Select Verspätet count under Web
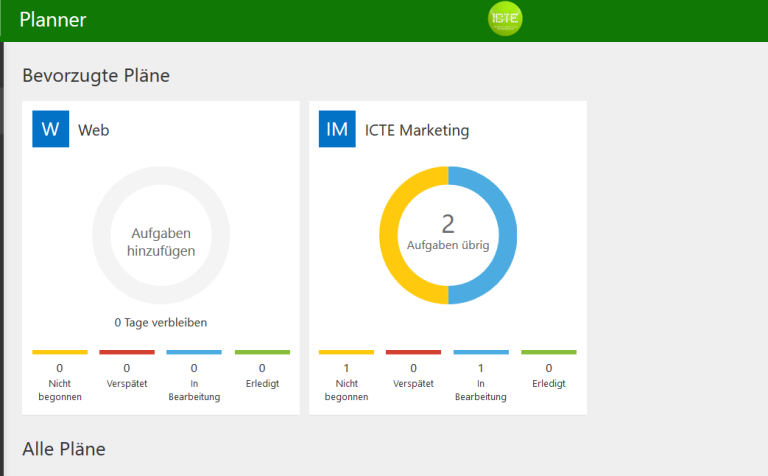This screenshot has height=476, width=768. pyautogui.click(x=127, y=370)
